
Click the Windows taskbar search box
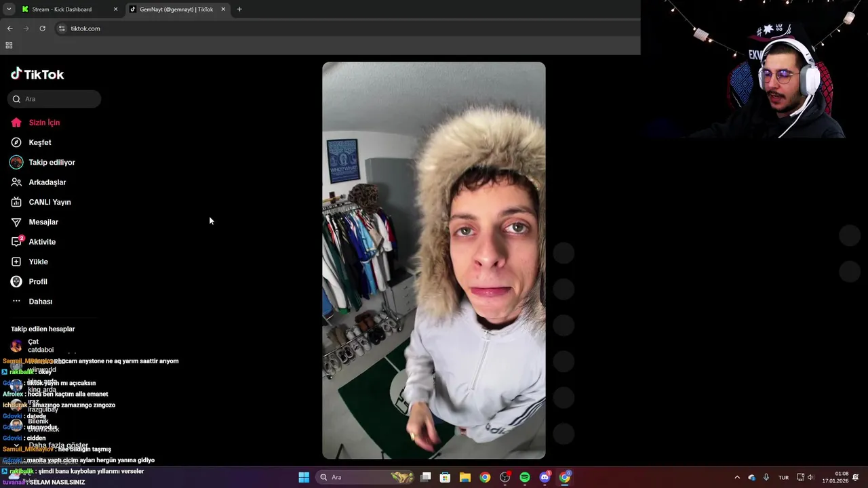coord(366,477)
